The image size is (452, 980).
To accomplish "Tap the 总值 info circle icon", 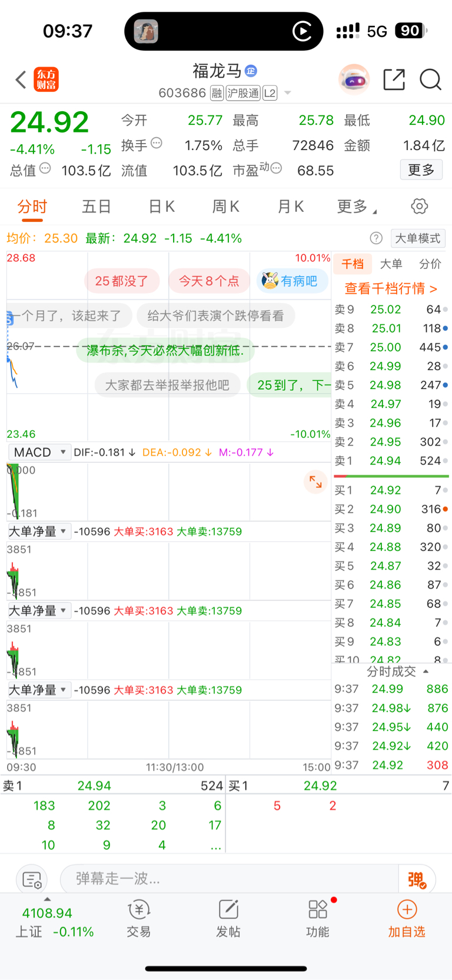I will (x=45, y=168).
